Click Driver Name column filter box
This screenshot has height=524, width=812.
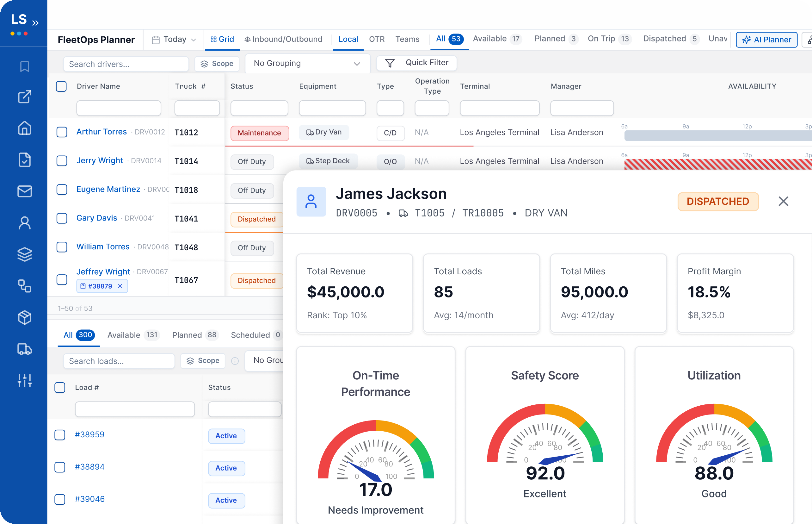pyautogui.click(x=119, y=108)
